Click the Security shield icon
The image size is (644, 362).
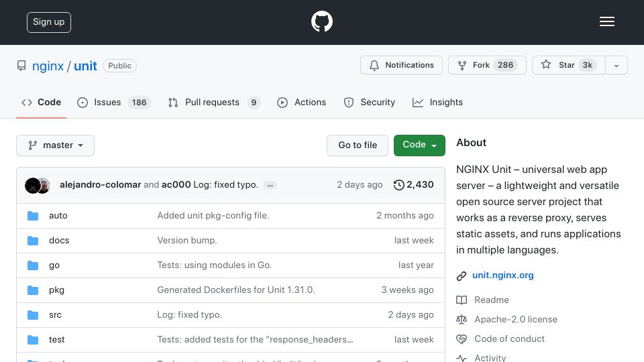coord(349,103)
